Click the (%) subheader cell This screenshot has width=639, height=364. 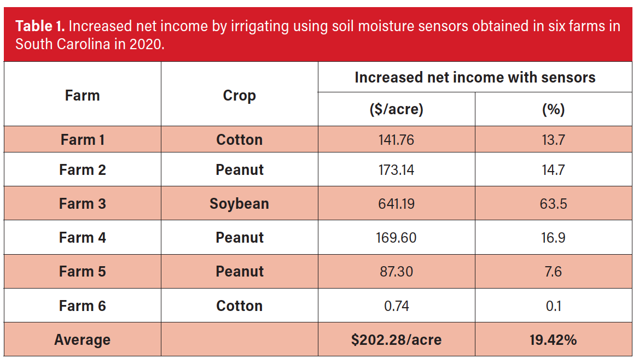[553, 109]
